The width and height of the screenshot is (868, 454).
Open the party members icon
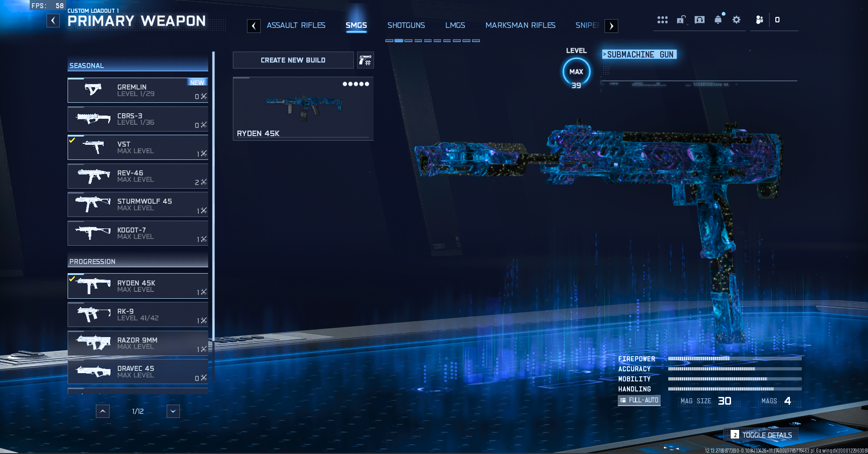click(759, 20)
